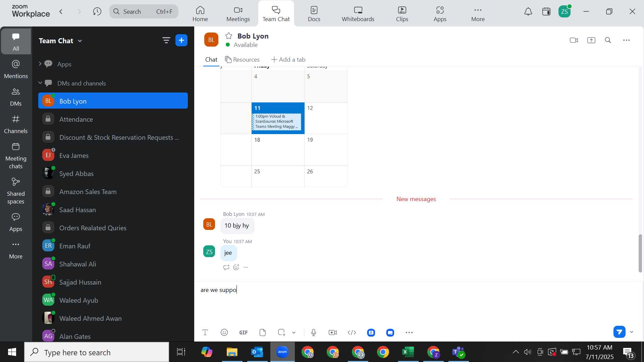Open Waleed Ayub chat

[x=113, y=300]
